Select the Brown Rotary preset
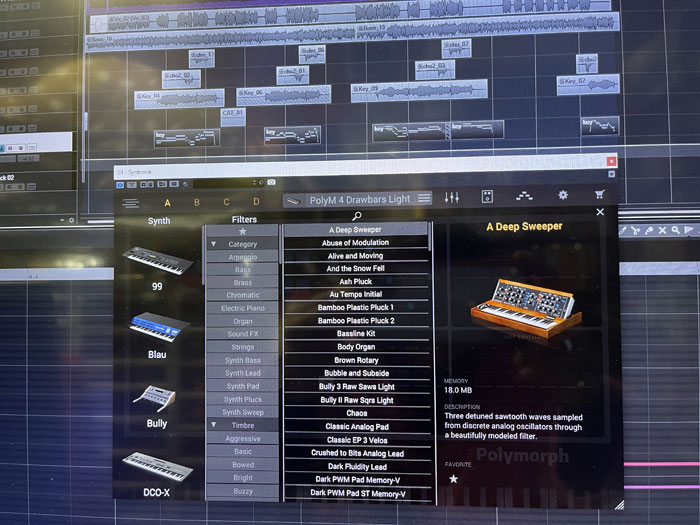Screen dimensions: 700x525 pyautogui.click(x=356, y=360)
